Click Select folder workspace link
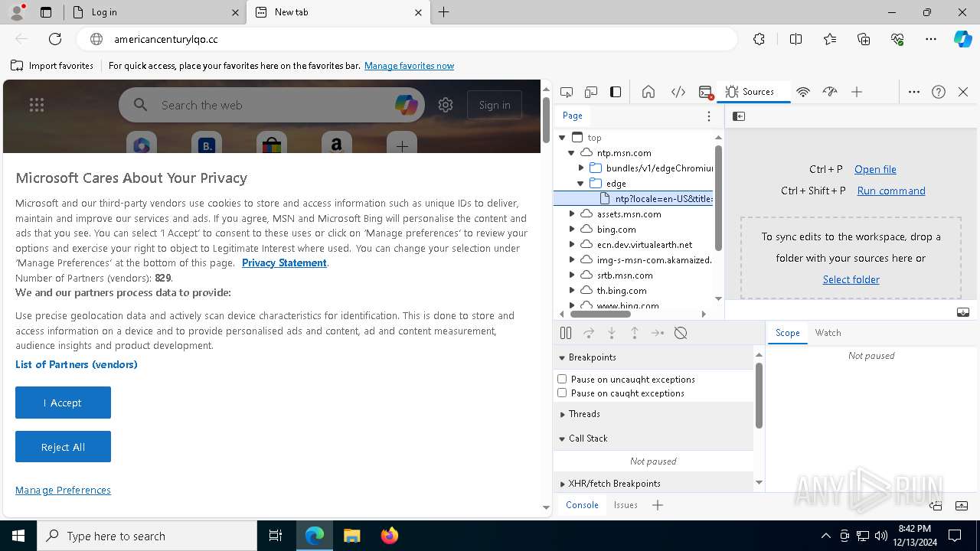Viewport: 980px width, 551px height. click(x=851, y=279)
